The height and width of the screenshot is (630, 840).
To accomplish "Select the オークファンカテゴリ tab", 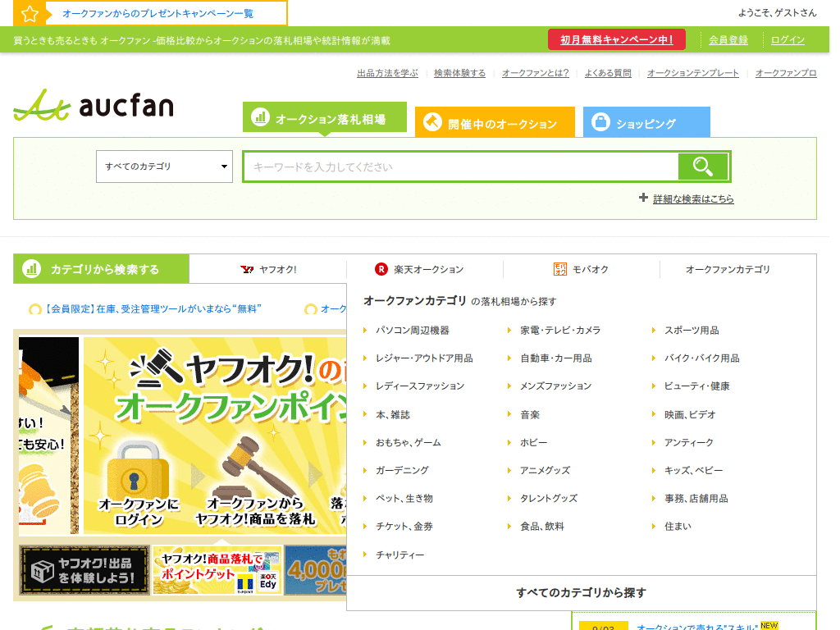I will [x=728, y=269].
